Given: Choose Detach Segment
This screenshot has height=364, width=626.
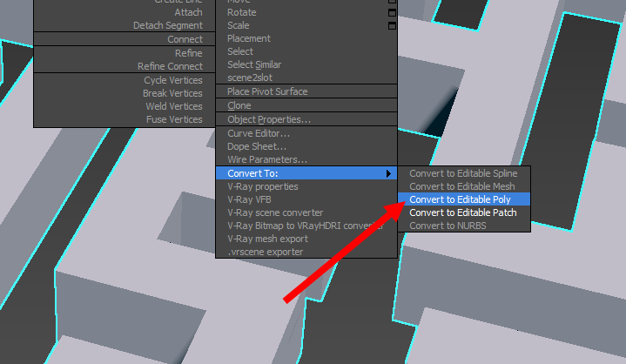Looking at the screenshot, I should (125, 25).
